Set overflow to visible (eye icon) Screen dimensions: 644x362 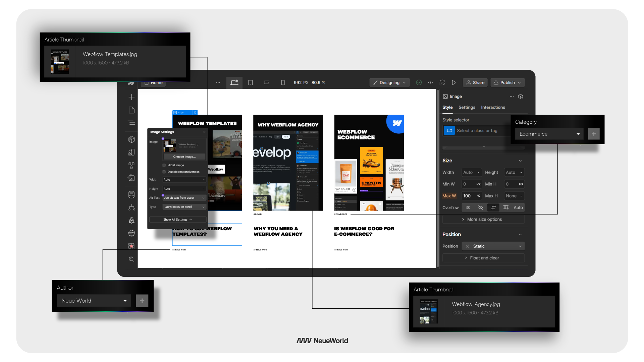468,207
